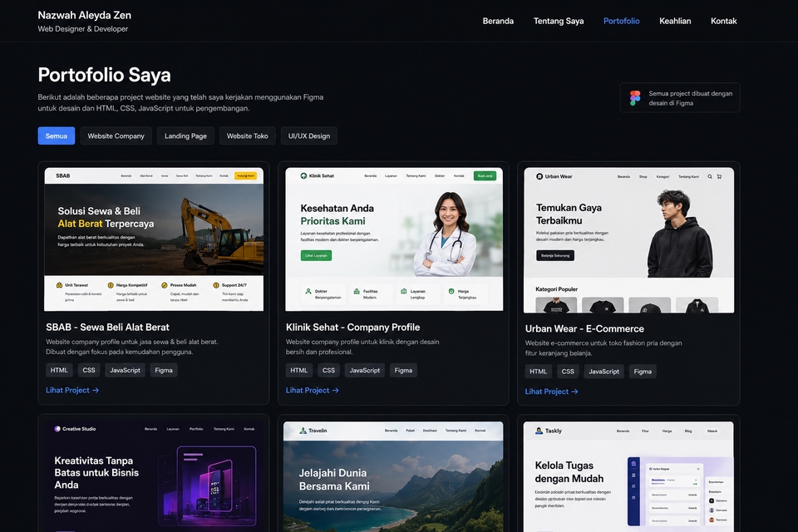Screen dimensions: 798x532
Task: Open Lihat Project link for Urban Wear
Action: 551,392
